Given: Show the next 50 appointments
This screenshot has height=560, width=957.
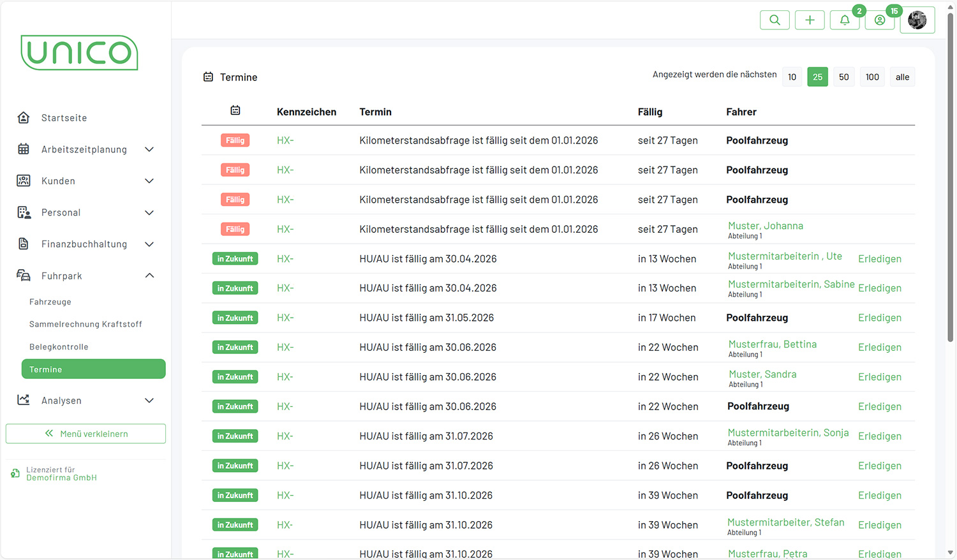Looking at the screenshot, I should pos(843,77).
